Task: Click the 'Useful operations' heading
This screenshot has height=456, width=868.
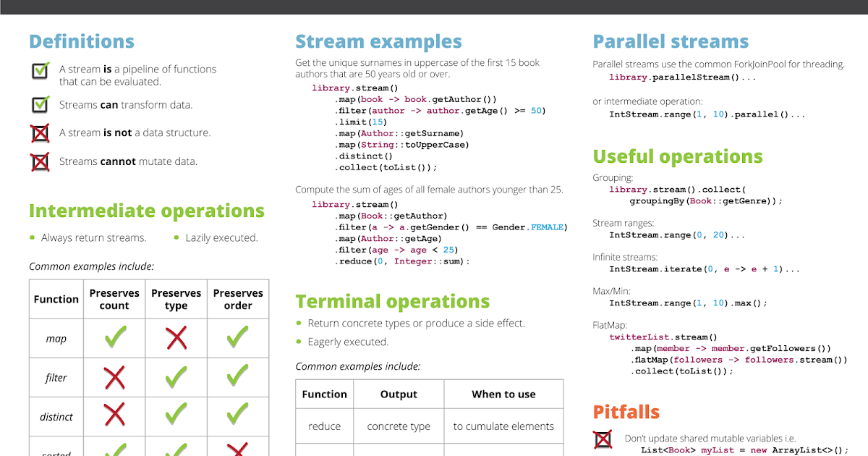Action: 678,156
